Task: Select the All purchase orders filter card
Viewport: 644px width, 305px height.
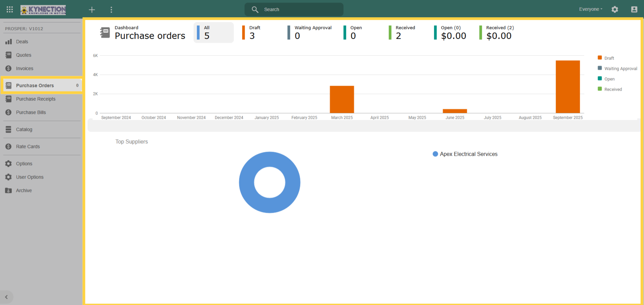Action: (214, 32)
